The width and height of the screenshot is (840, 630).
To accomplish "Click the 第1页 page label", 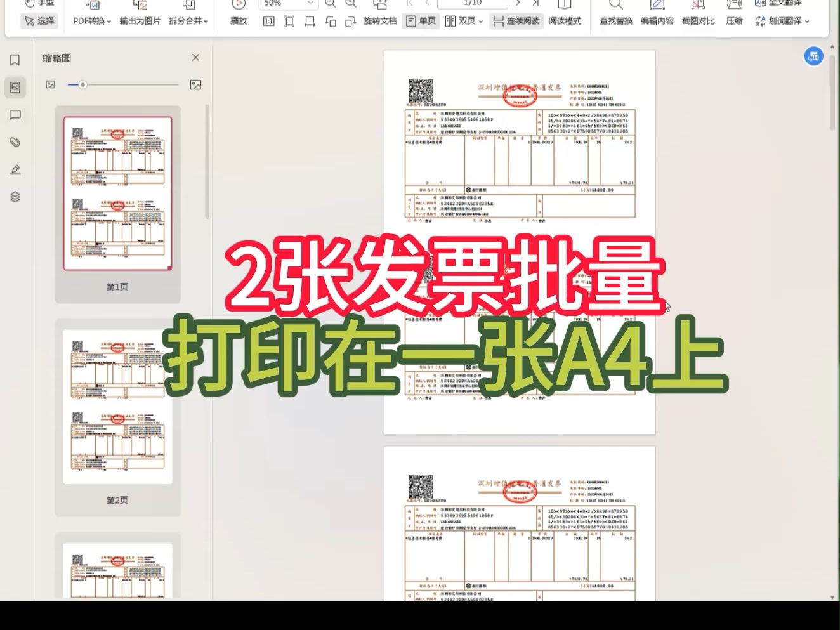I will pos(117,287).
